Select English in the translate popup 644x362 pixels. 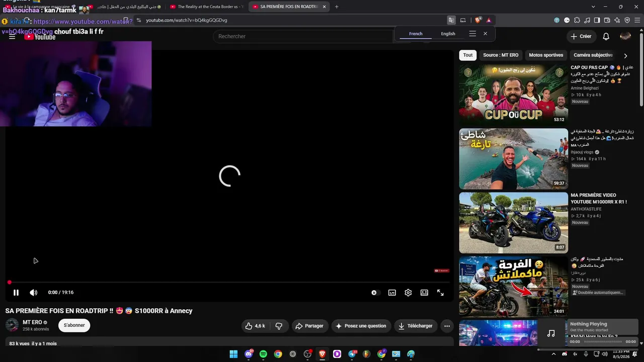coord(448,34)
